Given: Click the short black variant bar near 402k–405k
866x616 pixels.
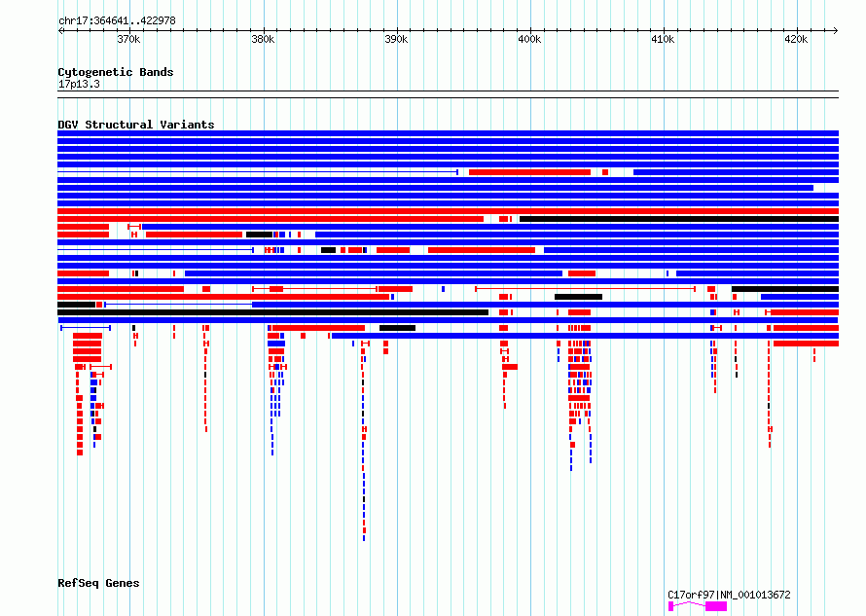Looking at the screenshot, I should (578, 297).
